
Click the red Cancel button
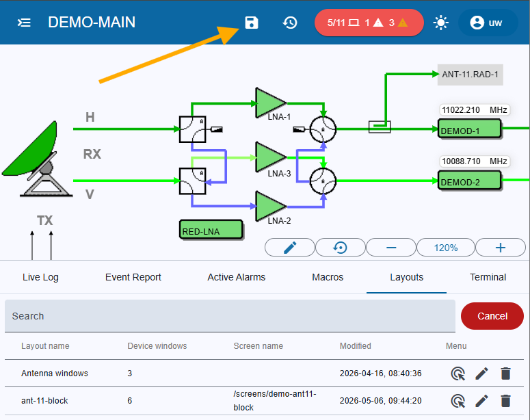tap(492, 316)
